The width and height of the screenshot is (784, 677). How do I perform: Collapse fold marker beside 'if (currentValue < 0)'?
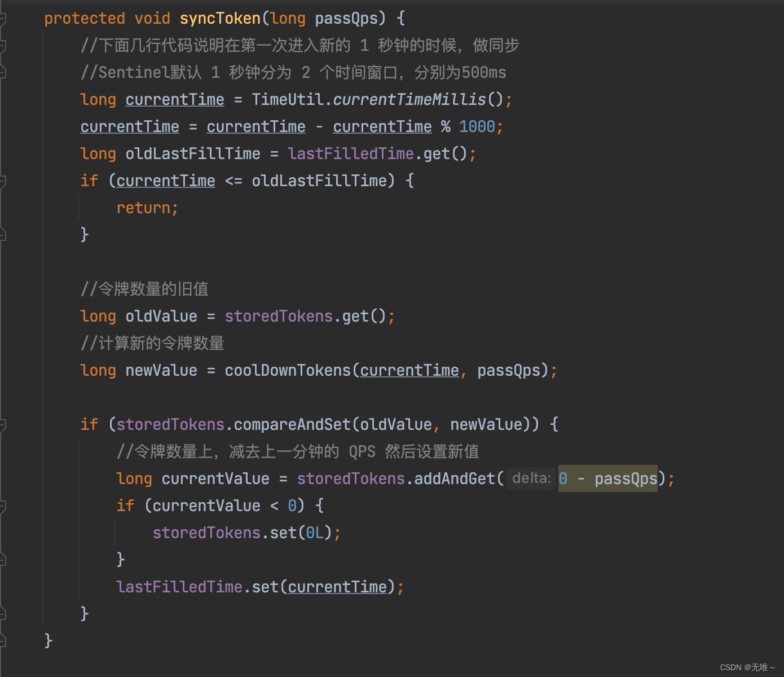[2, 506]
